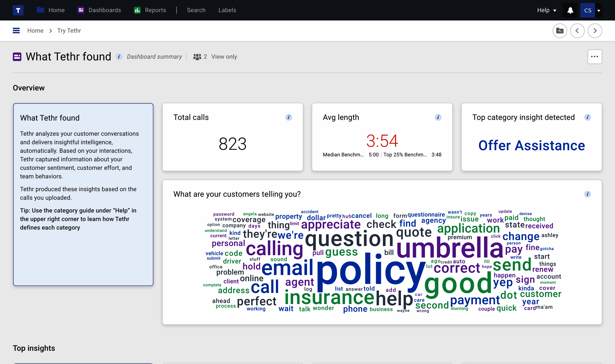Click the Tethr logo icon
This screenshot has width=615, height=364.
coord(18,10)
